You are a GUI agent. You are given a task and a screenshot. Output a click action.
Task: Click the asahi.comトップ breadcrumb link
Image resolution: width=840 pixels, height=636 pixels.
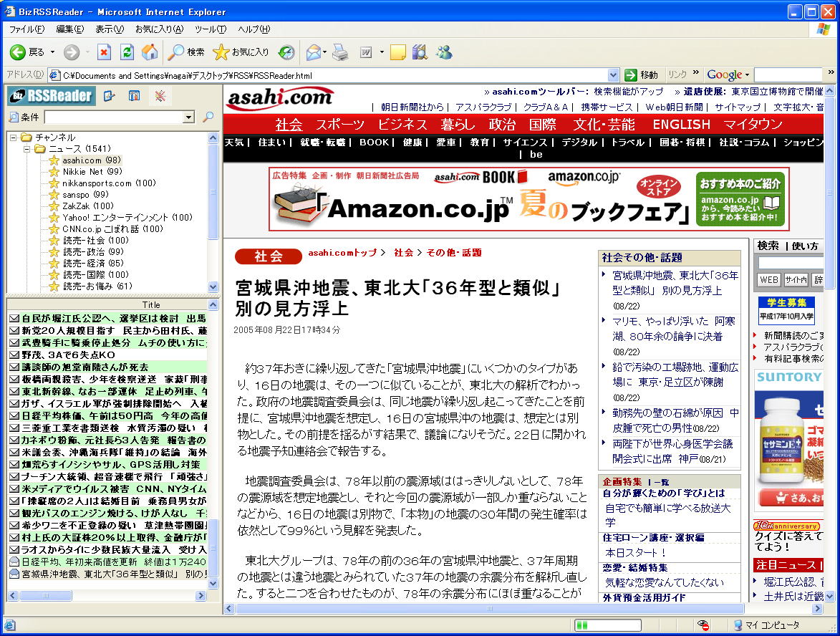click(x=342, y=252)
